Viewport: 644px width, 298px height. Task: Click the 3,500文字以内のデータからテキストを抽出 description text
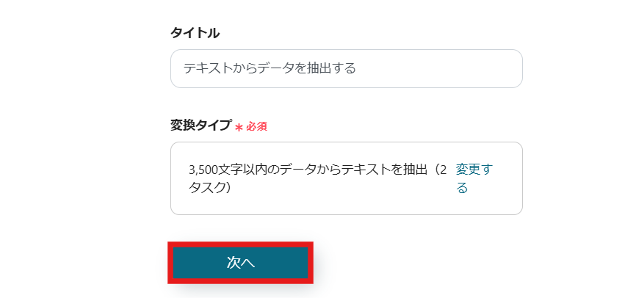point(308,170)
